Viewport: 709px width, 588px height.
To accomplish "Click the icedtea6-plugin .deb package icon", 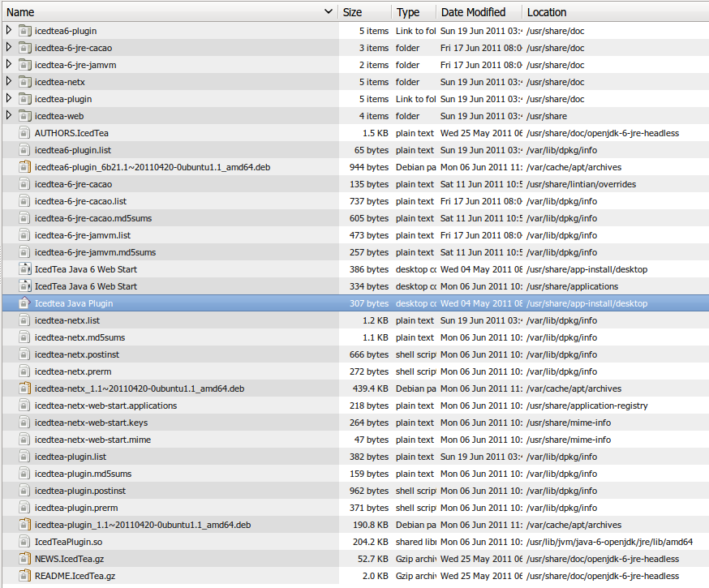I will pyautogui.click(x=24, y=167).
